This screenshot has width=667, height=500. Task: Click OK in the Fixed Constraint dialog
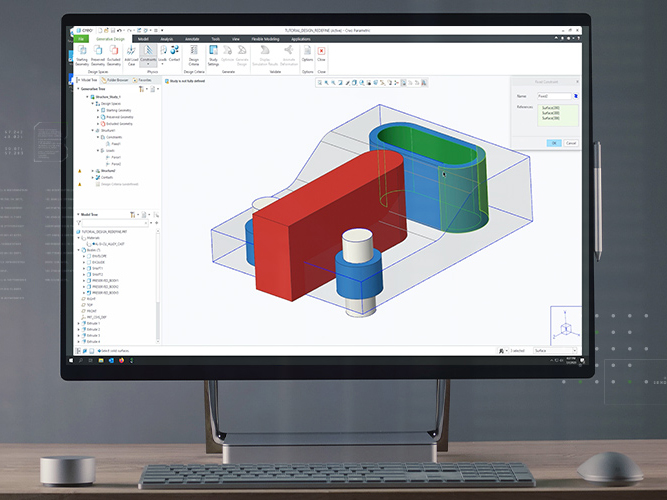553,143
